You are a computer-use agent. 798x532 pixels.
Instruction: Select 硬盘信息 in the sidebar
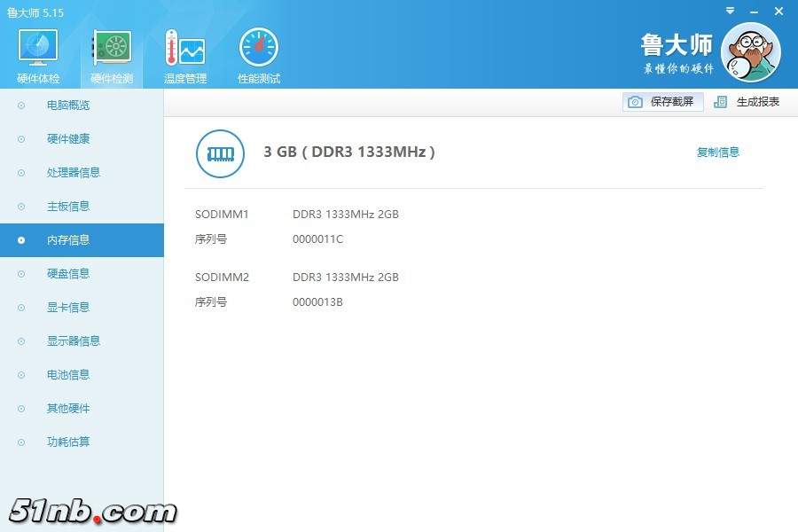(x=68, y=274)
